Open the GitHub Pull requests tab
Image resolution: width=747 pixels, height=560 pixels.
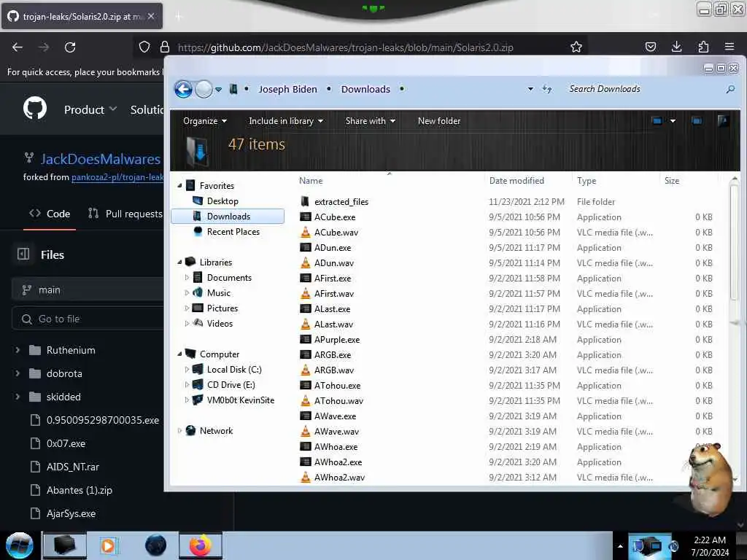[125, 214]
